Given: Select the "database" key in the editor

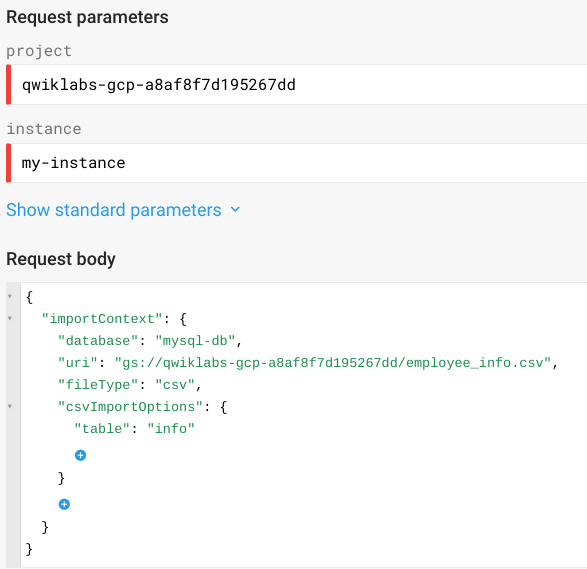Looking at the screenshot, I should [98, 341].
